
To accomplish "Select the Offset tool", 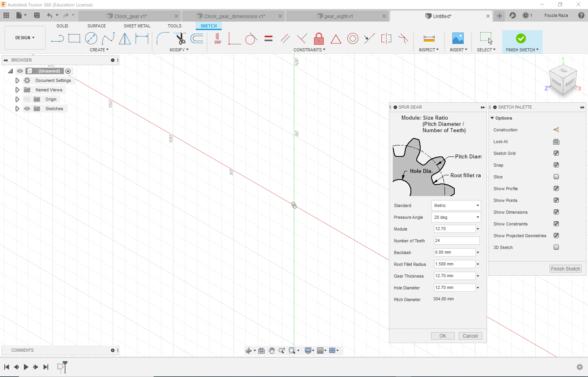I will point(197,38).
